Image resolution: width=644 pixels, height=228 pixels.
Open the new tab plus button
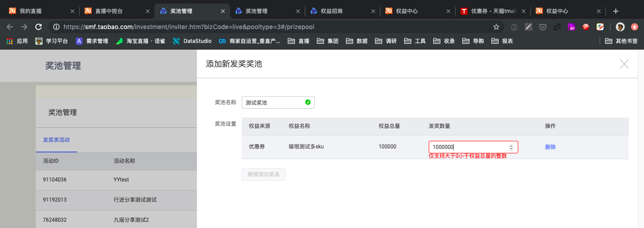tap(616, 11)
